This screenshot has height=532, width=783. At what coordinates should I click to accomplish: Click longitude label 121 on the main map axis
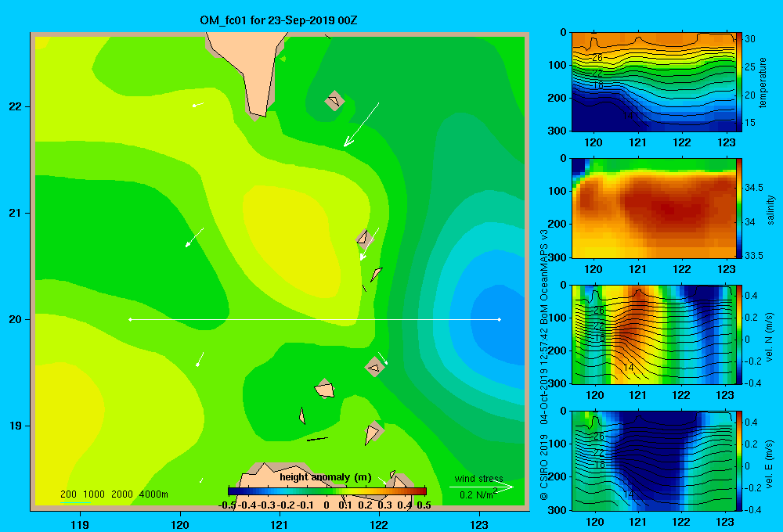tap(280, 524)
